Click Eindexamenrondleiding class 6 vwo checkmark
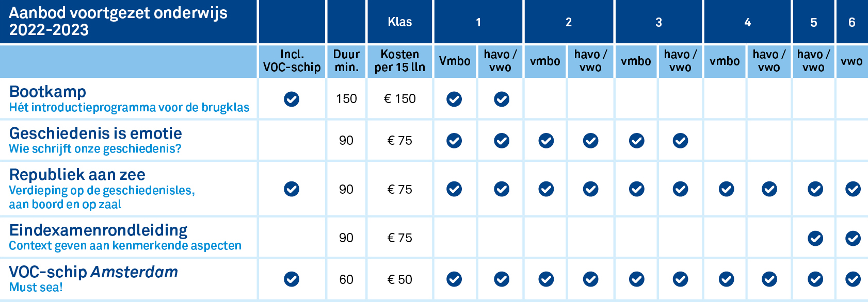 click(853, 238)
